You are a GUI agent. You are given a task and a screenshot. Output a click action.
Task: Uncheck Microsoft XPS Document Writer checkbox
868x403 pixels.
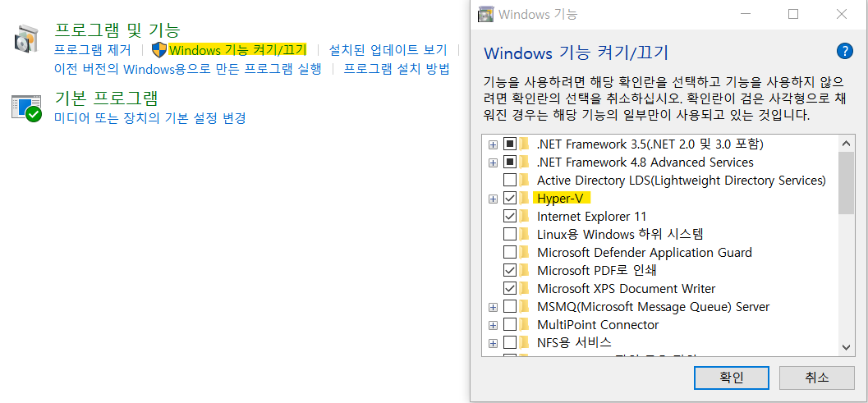510,288
